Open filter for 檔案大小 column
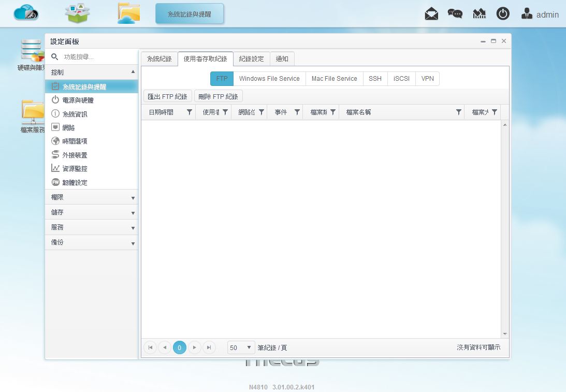This screenshot has height=392, width=566. click(495, 112)
